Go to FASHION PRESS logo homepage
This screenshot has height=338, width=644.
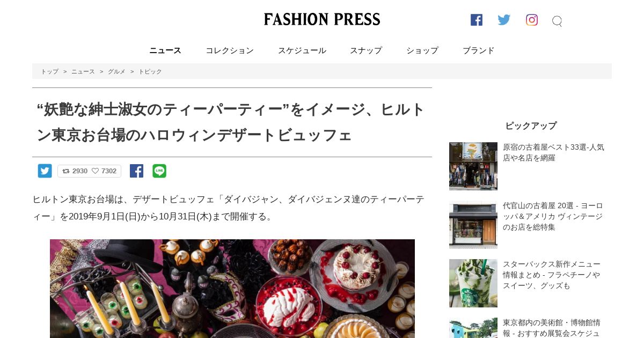(322, 19)
